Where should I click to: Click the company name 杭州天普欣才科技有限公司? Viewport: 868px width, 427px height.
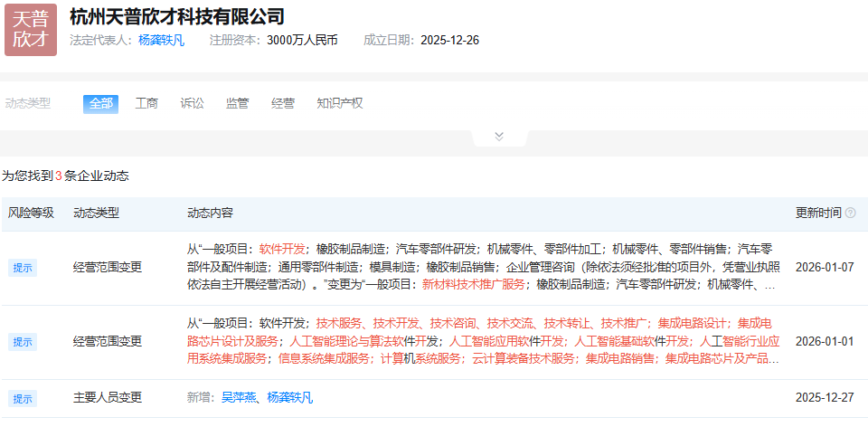[176, 16]
